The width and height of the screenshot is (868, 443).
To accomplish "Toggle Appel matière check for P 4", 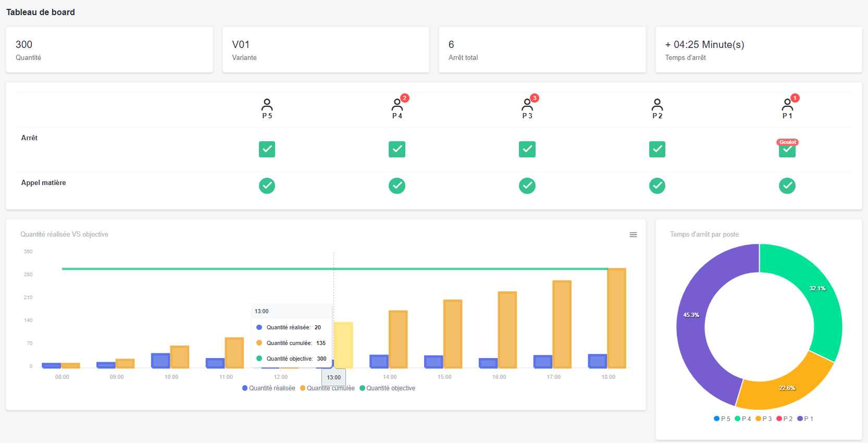I will pos(396,186).
